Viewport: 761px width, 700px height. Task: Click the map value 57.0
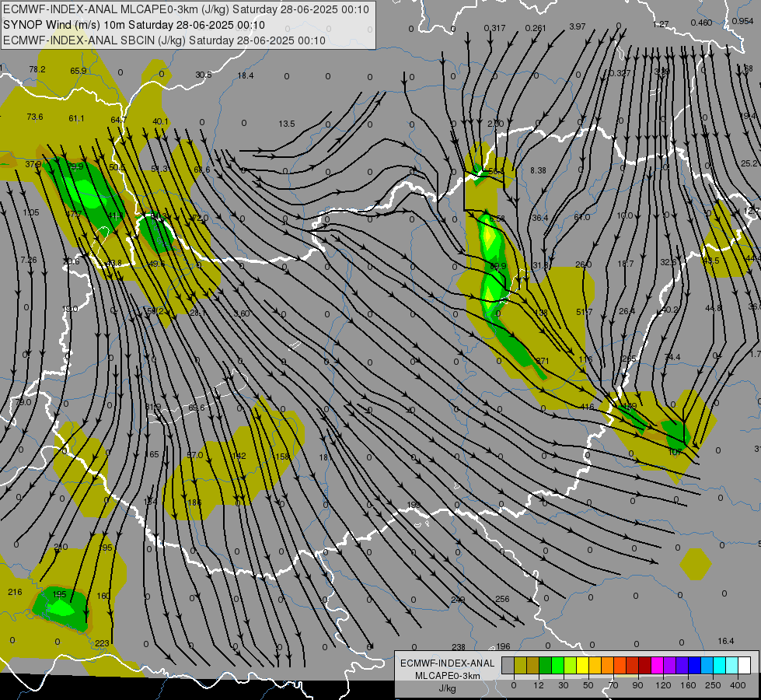[195, 455]
